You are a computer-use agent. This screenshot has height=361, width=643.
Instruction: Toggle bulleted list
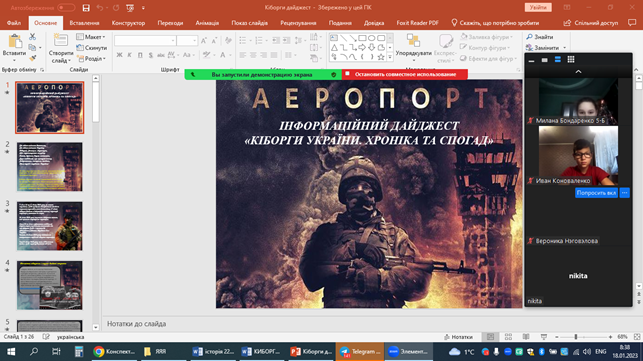[244, 41]
